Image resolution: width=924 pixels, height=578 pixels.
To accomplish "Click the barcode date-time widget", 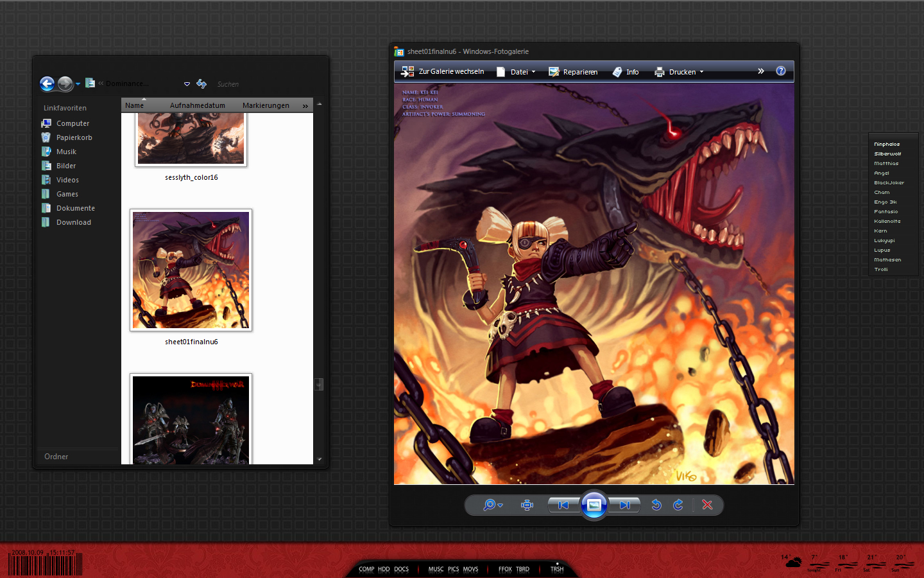I will [46, 562].
